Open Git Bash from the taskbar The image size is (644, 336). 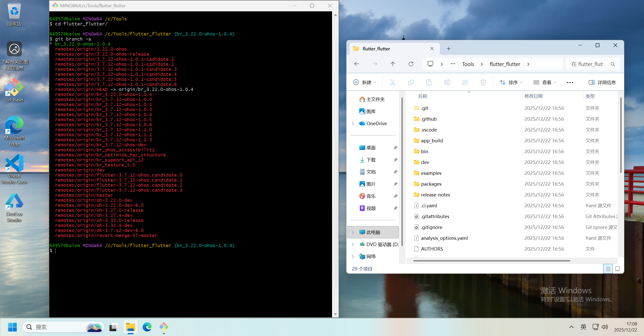point(164,327)
